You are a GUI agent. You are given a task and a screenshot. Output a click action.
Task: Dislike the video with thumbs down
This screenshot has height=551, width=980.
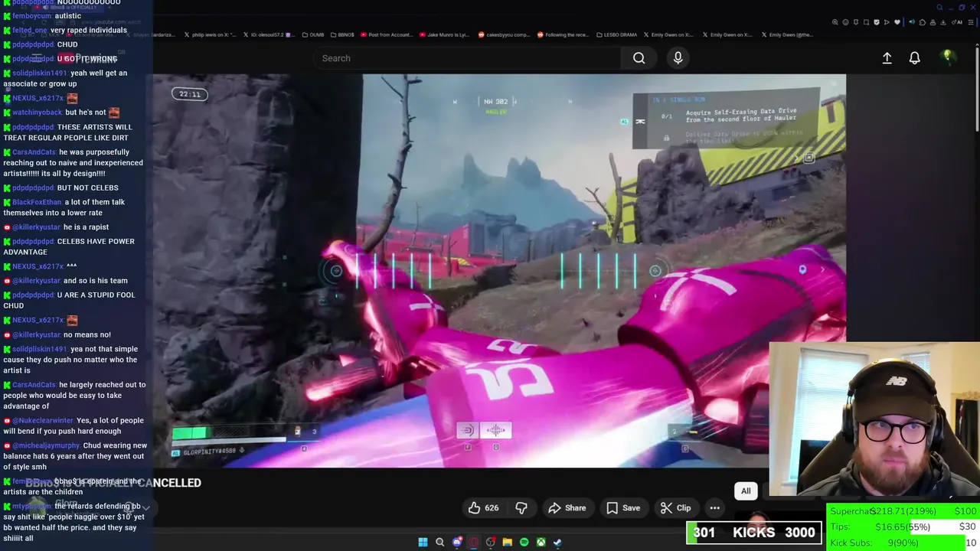tap(521, 507)
